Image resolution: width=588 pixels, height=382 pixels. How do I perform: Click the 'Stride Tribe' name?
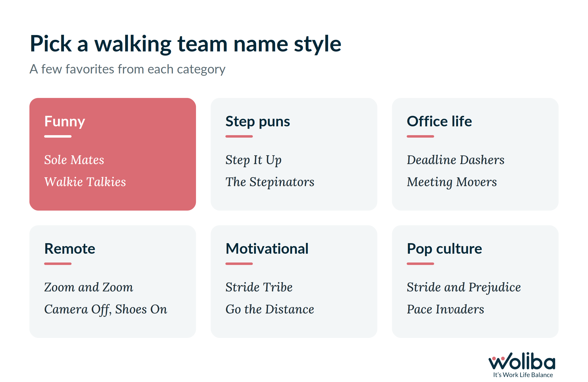[x=259, y=287]
